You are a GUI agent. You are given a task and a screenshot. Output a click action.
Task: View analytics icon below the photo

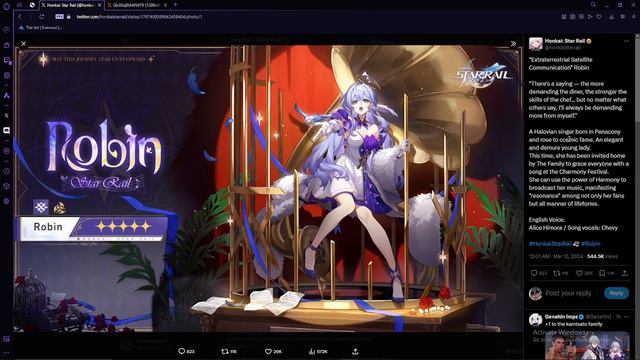[x=312, y=351]
